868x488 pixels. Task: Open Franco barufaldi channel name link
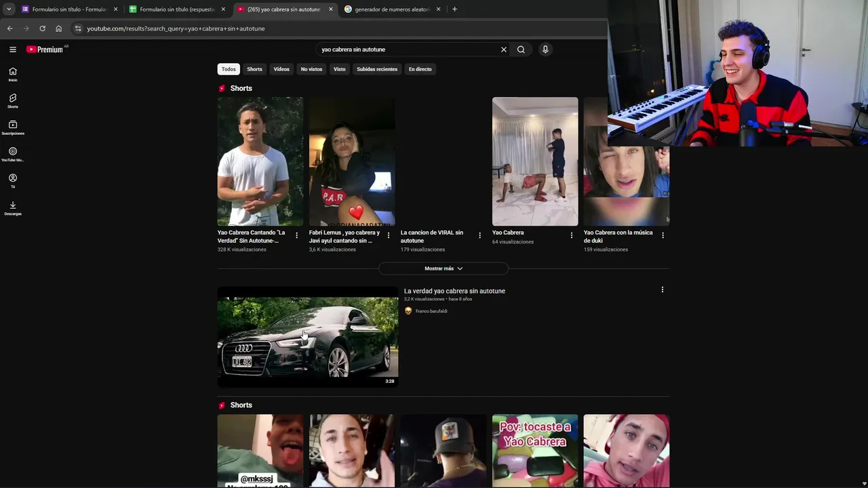[431, 311]
